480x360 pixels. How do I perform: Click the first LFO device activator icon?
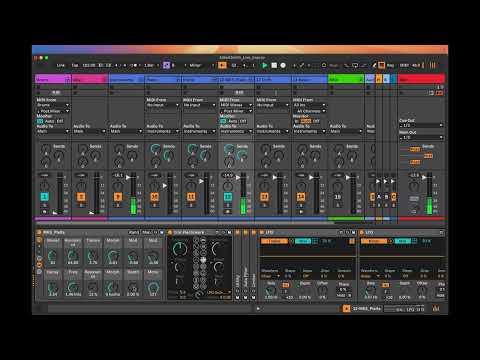(262, 232)
